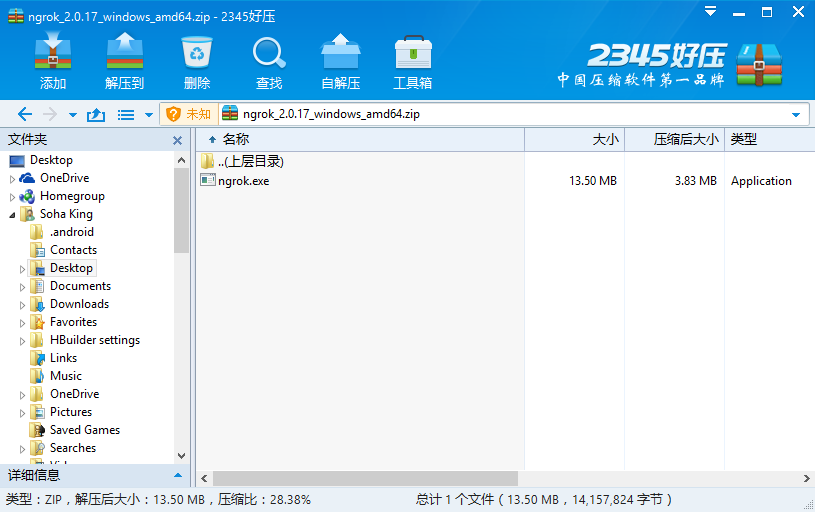Expand the Homegroup node
This screenshot has width=815, height=512.
[12, 198]
